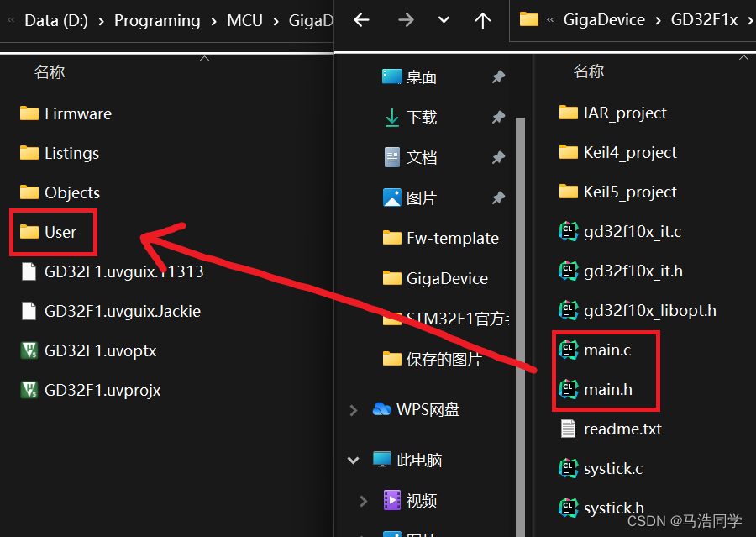Click the Back arrow in right window
The image size is (756, 537).
click(361, 20)
